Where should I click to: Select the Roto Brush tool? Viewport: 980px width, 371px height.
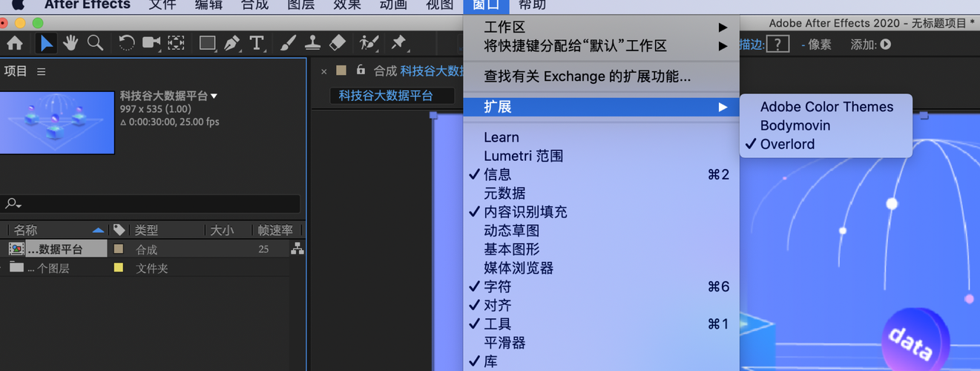pyautogui.click(x=368, y=43)
